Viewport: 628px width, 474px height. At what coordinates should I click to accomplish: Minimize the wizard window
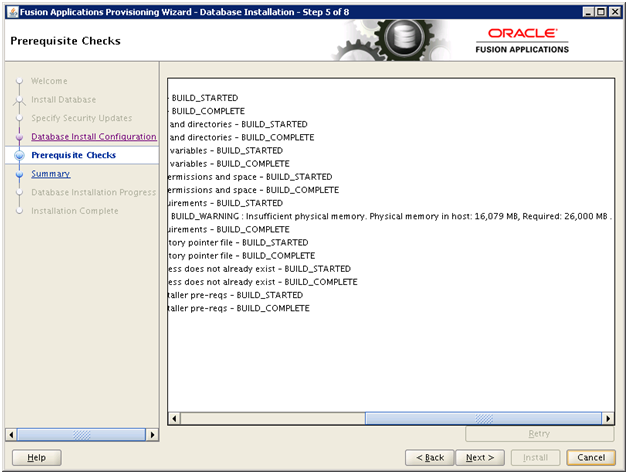[588, 12]
